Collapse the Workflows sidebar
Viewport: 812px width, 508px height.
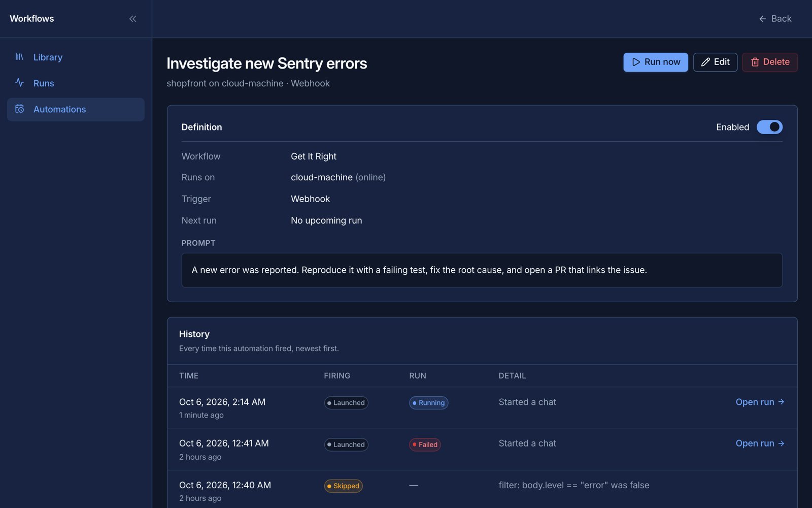click(x=133, y=19)
